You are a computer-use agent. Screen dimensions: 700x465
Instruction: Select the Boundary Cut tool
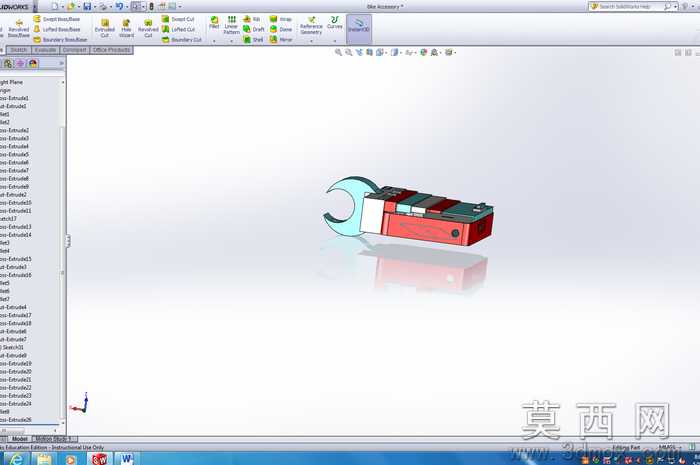[181, 40]
